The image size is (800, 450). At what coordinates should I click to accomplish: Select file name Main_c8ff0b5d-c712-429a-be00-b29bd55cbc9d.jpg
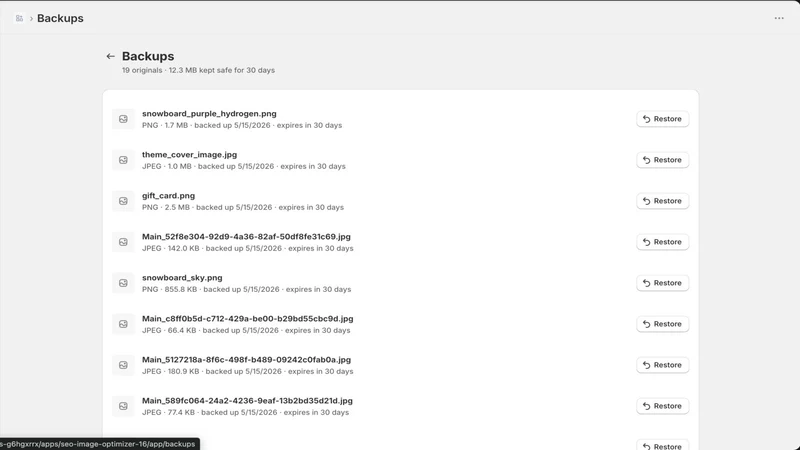click(x=247, y=319)
